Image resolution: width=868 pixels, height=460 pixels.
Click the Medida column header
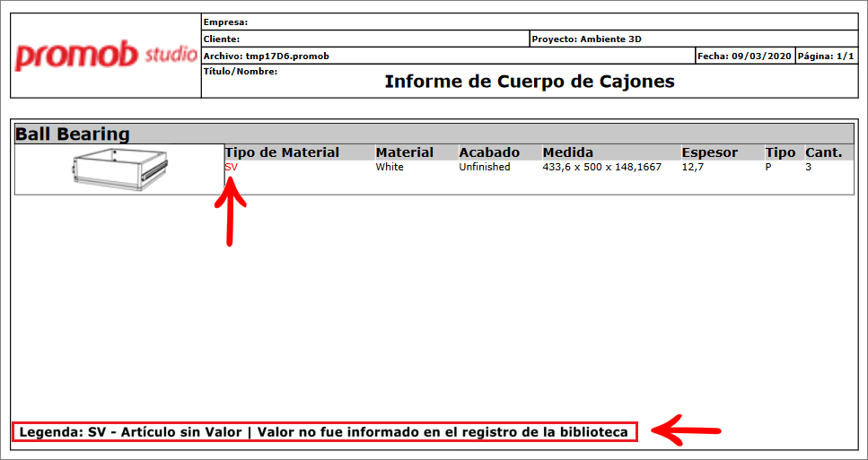click(568, 152)
